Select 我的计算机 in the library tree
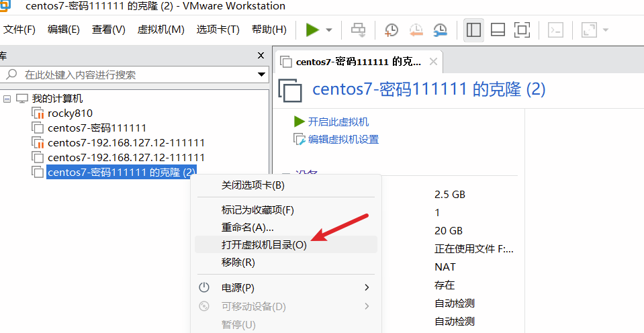644x333 pixels. pyautogui.click(x=57, y=99)
